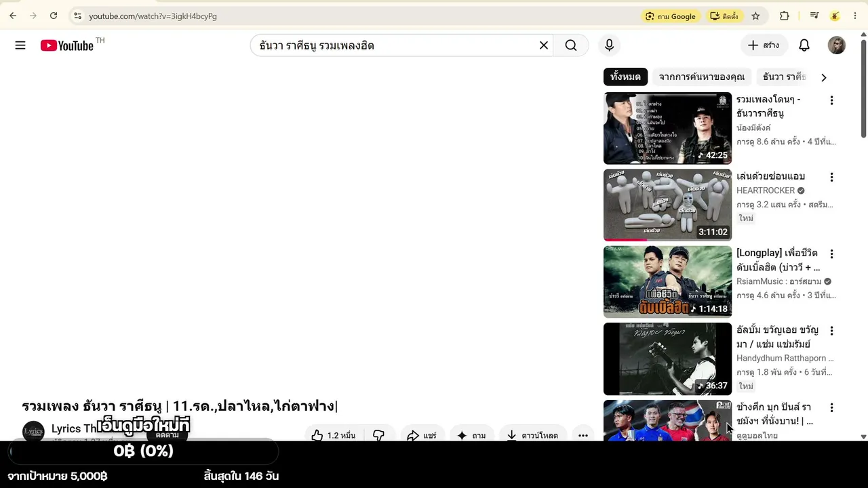
Task: Click the สร้าง create button
Action: 764,45
